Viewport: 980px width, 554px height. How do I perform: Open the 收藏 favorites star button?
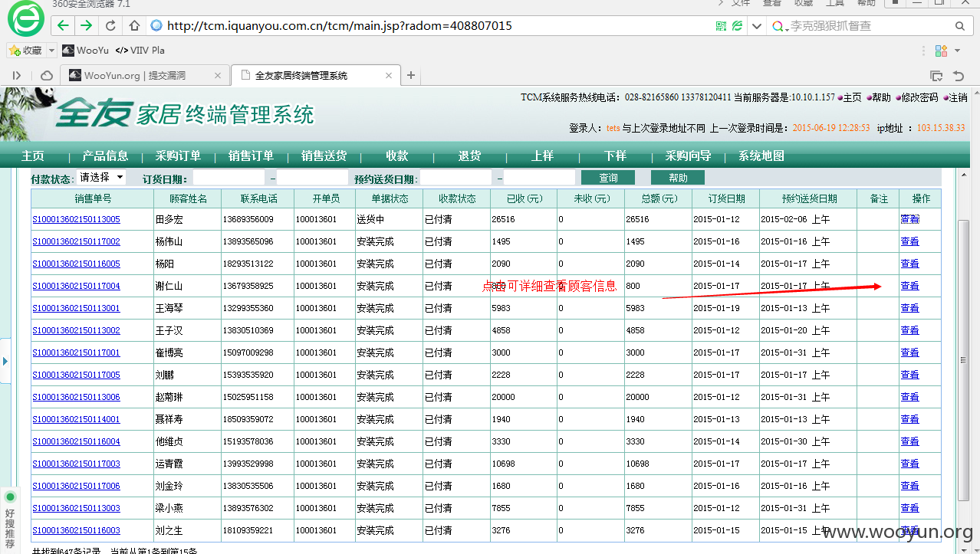pos(25,51)
